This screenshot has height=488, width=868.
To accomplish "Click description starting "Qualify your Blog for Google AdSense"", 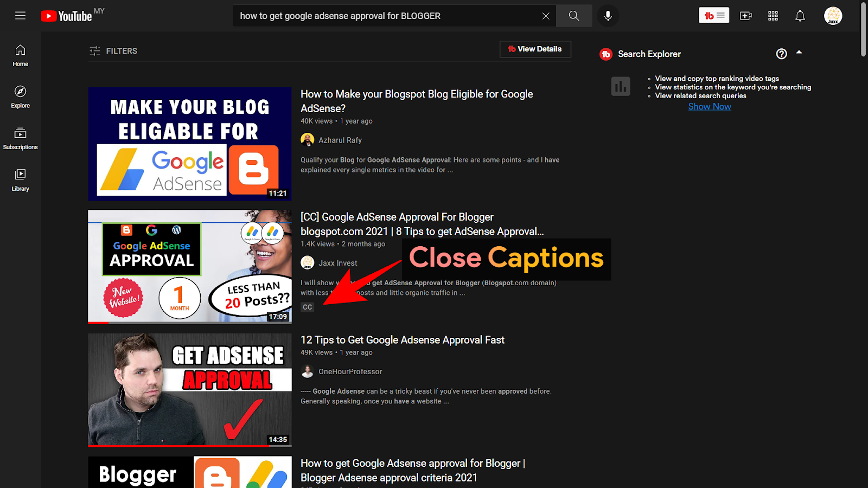I will pos(430,165).
